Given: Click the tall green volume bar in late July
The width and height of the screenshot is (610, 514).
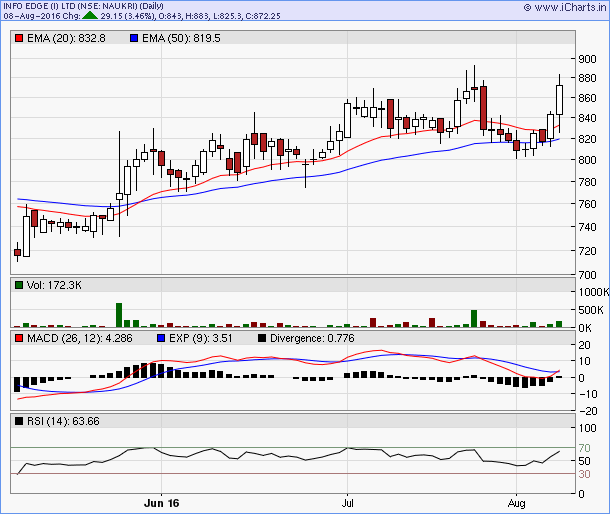Looking at the screenshot, I should pos(474,318).
